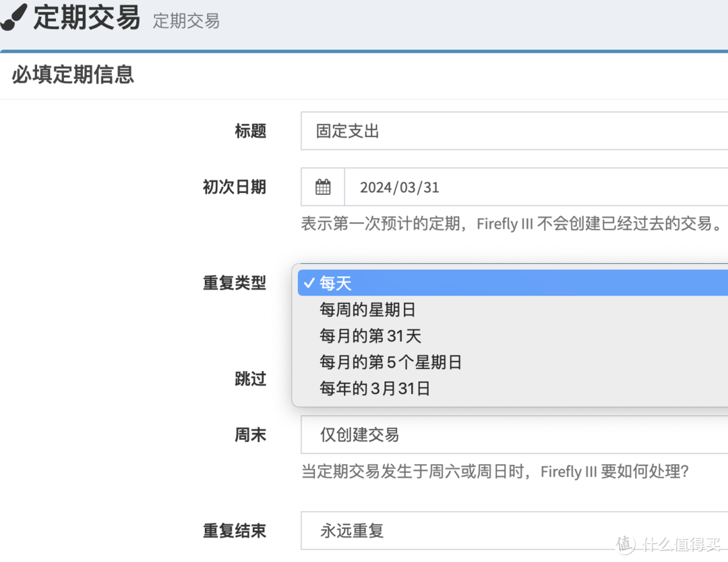Click the 周末 field label
The image size is (728, 562).
click(250, 435)
